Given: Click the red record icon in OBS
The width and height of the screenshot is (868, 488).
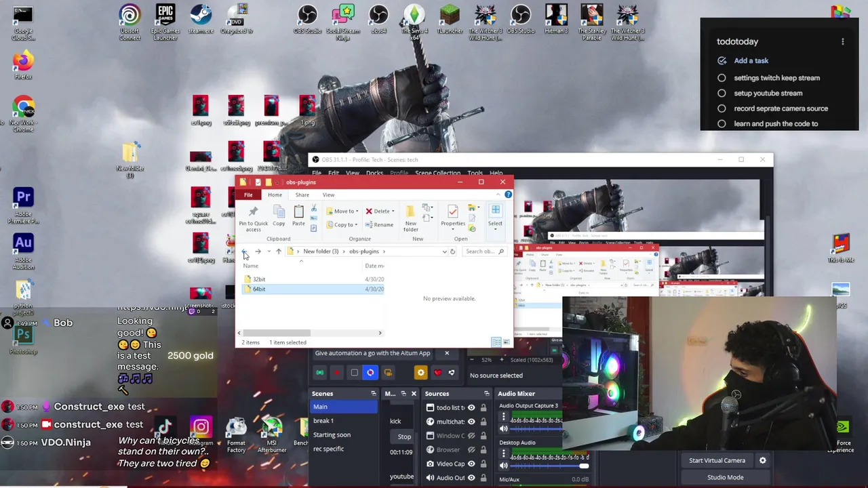Looking at the screenshot, I should point(337,373).
